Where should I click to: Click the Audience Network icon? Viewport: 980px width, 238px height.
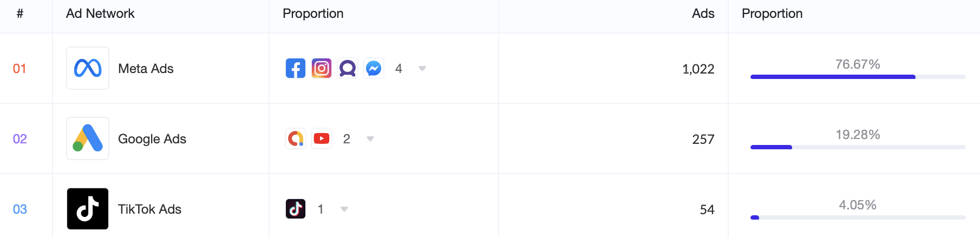click(x=348, y=68)
